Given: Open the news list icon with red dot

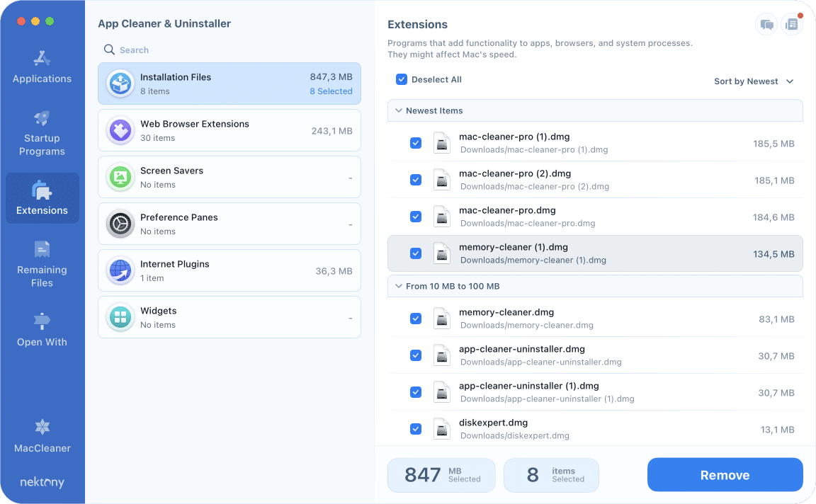Looking at the screenshot, I should (x=791, y=25).
